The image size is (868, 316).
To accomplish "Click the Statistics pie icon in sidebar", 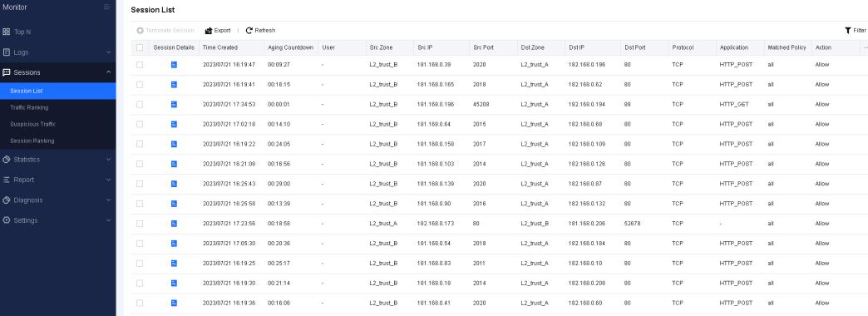I will pos(7,160).
